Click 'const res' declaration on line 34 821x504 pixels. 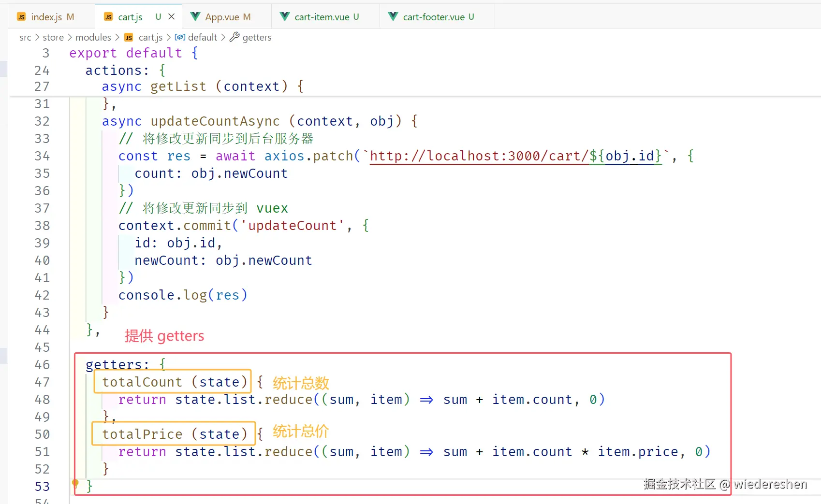click(155, 156)
